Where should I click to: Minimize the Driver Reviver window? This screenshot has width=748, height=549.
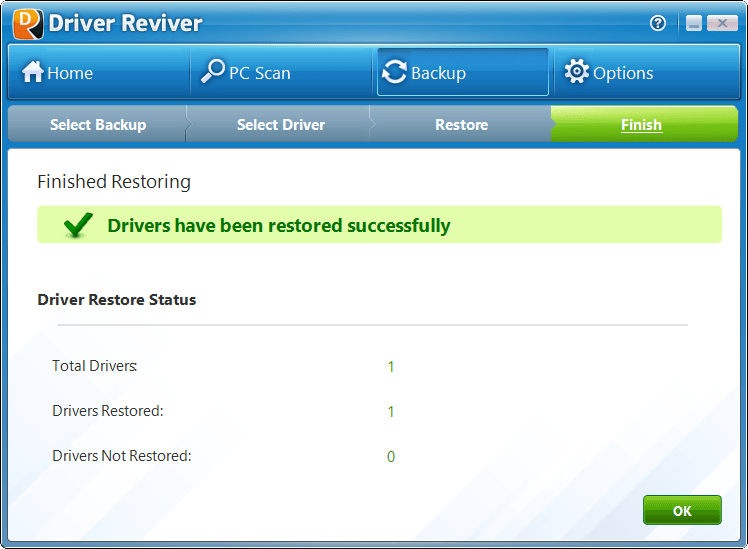coord(694,23)
